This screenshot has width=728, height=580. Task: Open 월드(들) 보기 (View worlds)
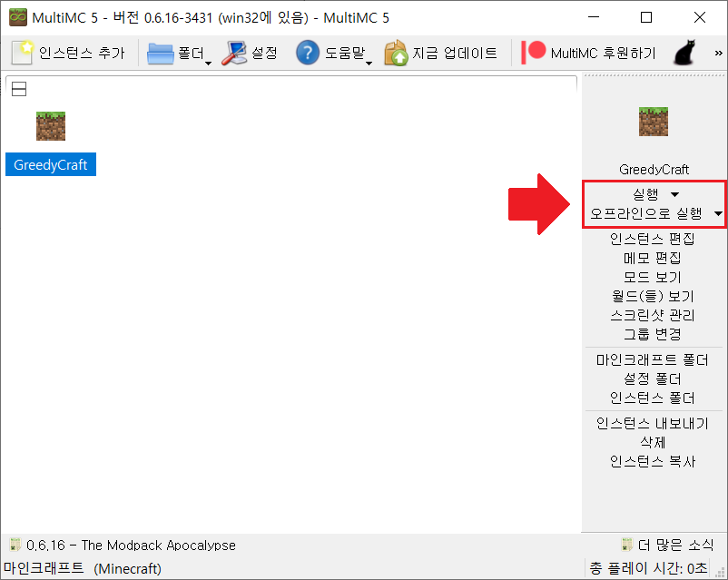point(653,296)
